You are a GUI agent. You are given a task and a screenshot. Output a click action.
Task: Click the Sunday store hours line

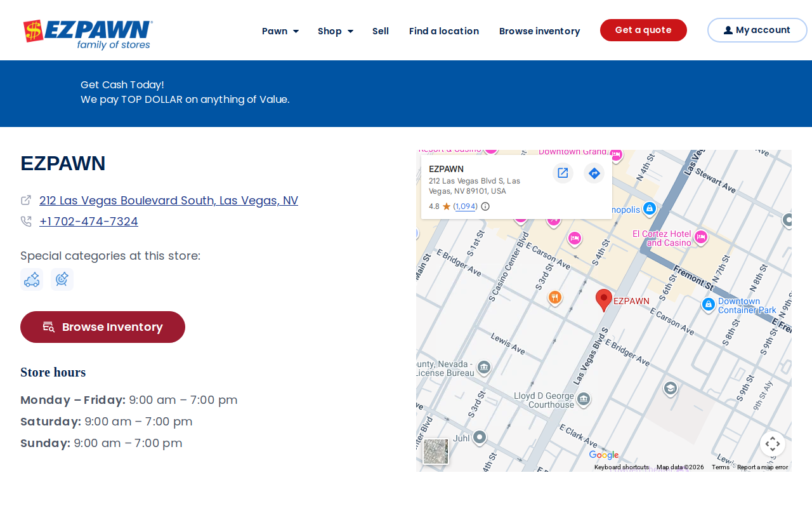101,443
